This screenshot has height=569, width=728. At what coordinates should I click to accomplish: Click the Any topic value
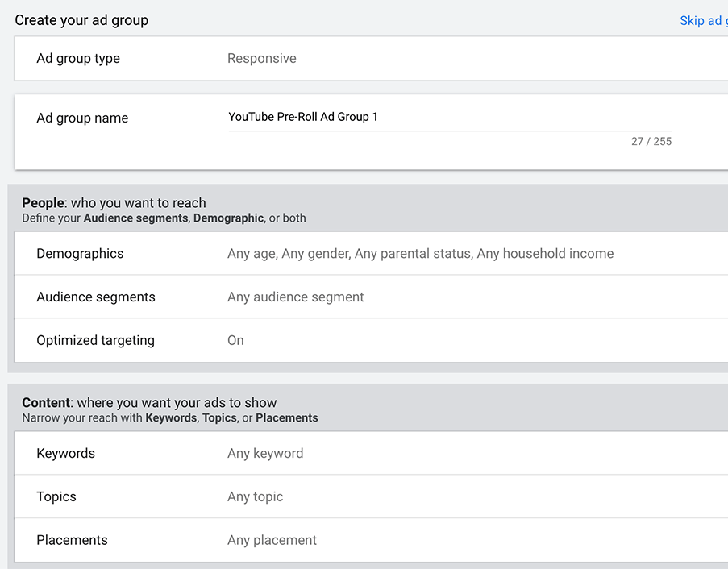255,497
